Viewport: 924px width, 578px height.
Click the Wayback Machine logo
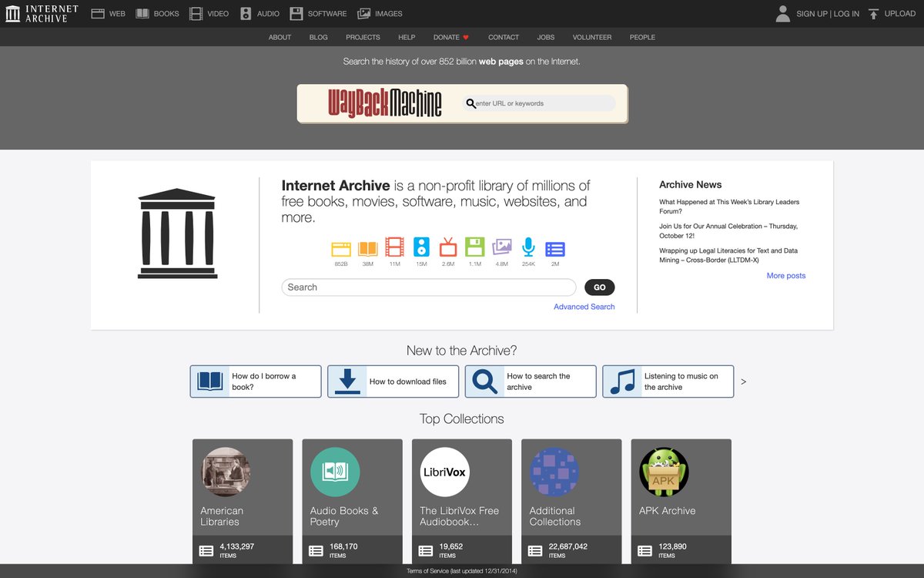(x=385, y=103)
